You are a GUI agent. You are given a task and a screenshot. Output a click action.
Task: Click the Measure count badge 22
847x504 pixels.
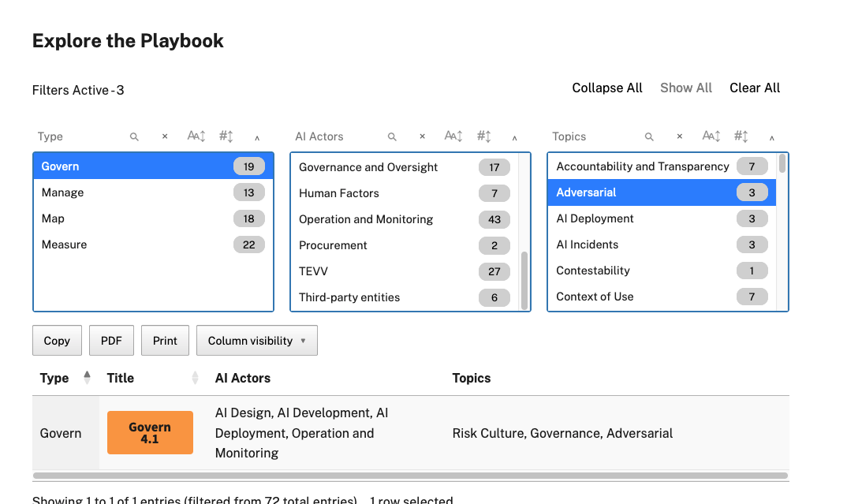(249, 245)
